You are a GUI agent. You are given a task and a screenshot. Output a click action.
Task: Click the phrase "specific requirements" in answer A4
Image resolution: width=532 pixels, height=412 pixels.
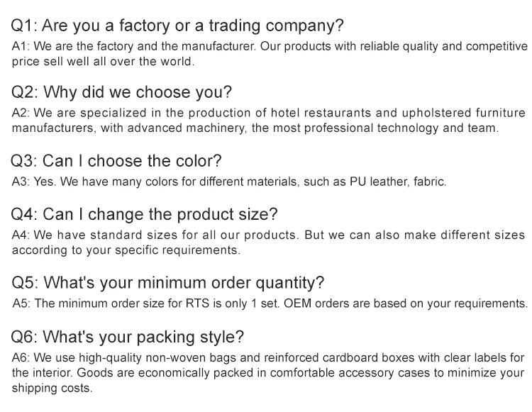176,250
